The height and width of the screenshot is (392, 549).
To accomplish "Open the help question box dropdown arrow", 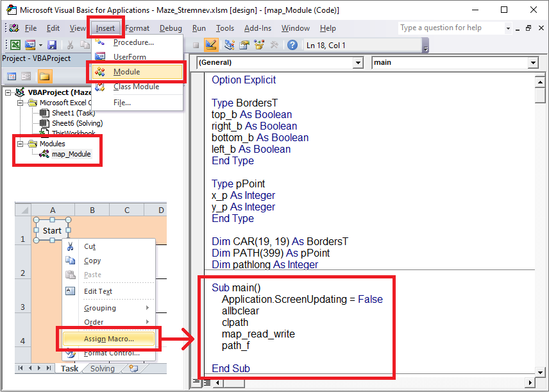I will click(508, 28).
